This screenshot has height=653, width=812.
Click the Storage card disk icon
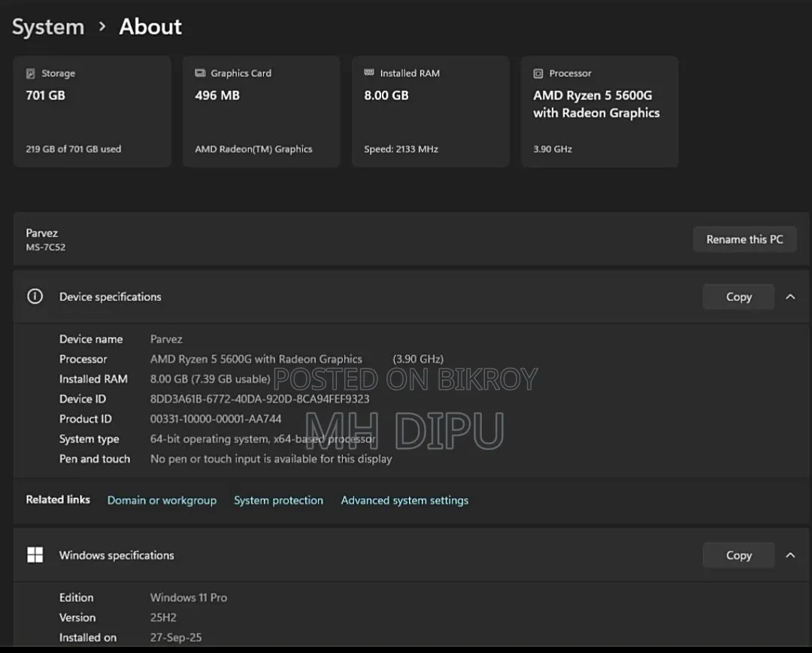[x=31, y=74]
